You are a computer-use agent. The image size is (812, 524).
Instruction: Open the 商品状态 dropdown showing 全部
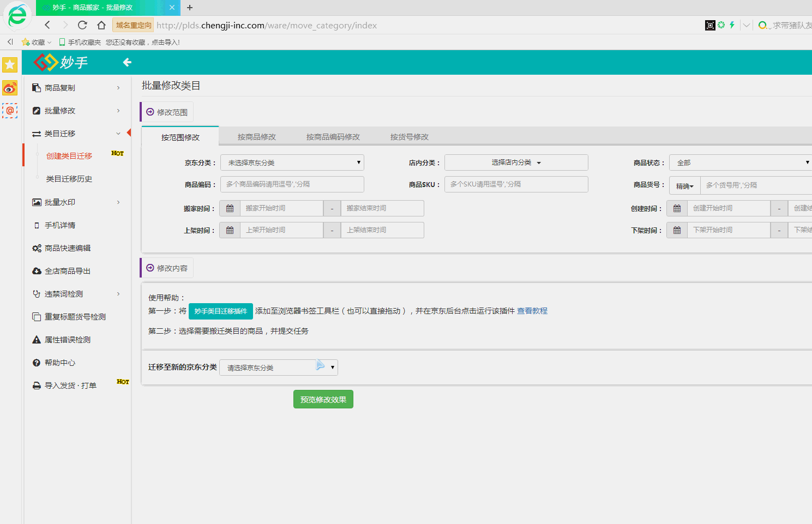pyautogui.click(x=741, y=162)
